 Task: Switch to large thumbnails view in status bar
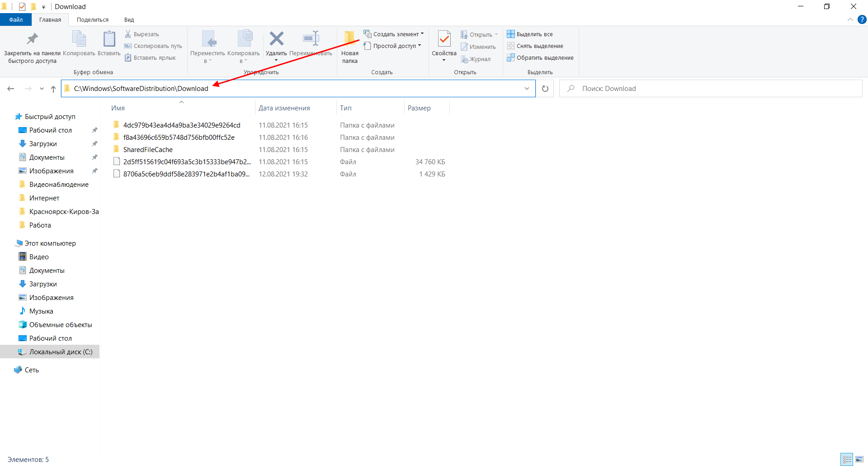[x=859, y=459]
